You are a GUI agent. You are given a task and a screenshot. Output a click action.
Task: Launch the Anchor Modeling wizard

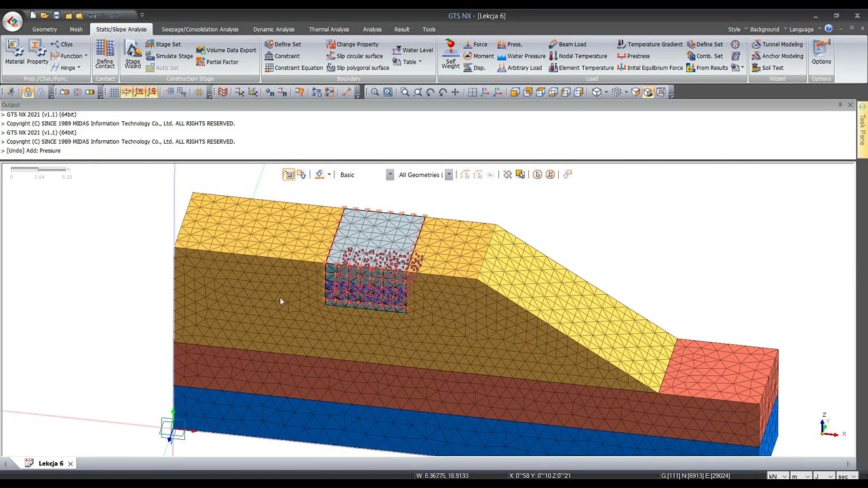click(x=777, y=56)
